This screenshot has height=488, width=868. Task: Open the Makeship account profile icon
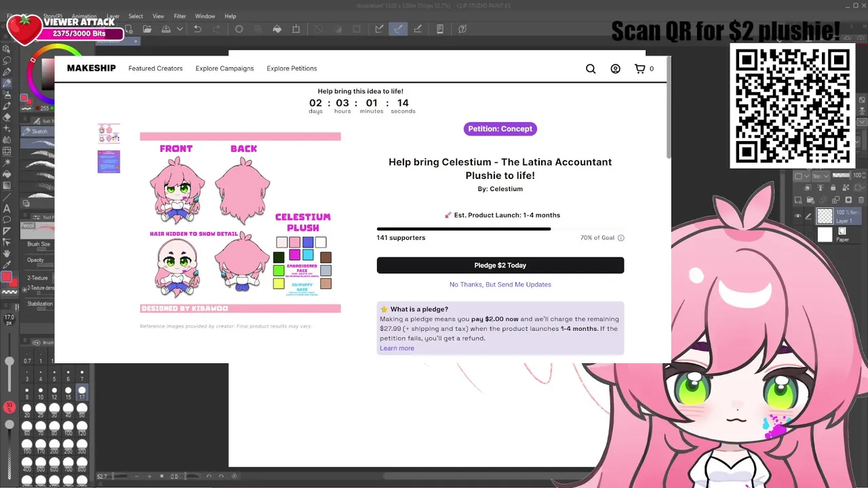[615, 68]
